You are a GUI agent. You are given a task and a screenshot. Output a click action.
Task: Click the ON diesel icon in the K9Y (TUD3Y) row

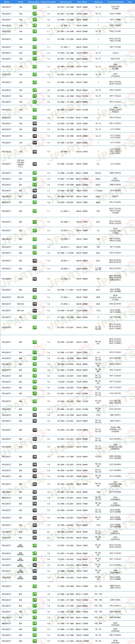[35, 124]
